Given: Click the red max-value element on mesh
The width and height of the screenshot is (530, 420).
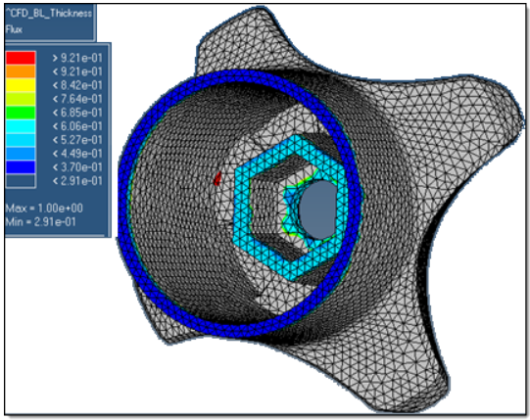Looking at the screenshot, I should pos(217,178).
